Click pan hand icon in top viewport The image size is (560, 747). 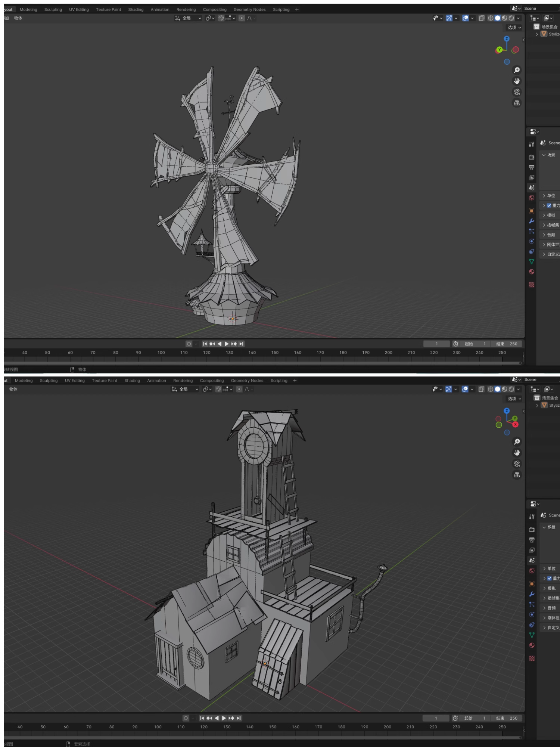coord(517,81)
